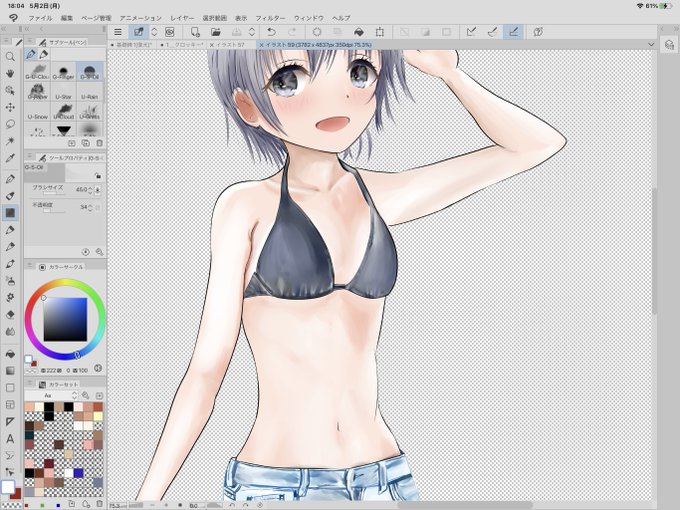Select U-Snow brush sub tool
Image resolution: width=680 pixels, height=510 pixels.
point(38,111)
